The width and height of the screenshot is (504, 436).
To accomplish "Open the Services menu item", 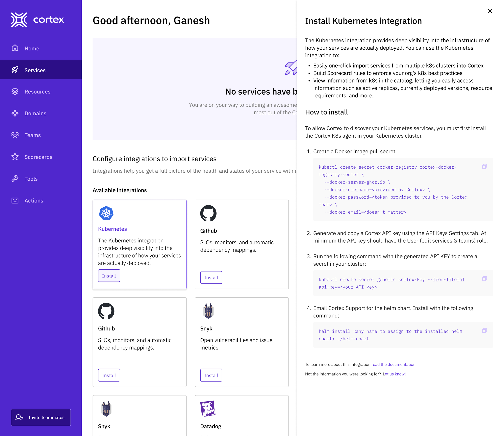I will (x=35, y=70).
